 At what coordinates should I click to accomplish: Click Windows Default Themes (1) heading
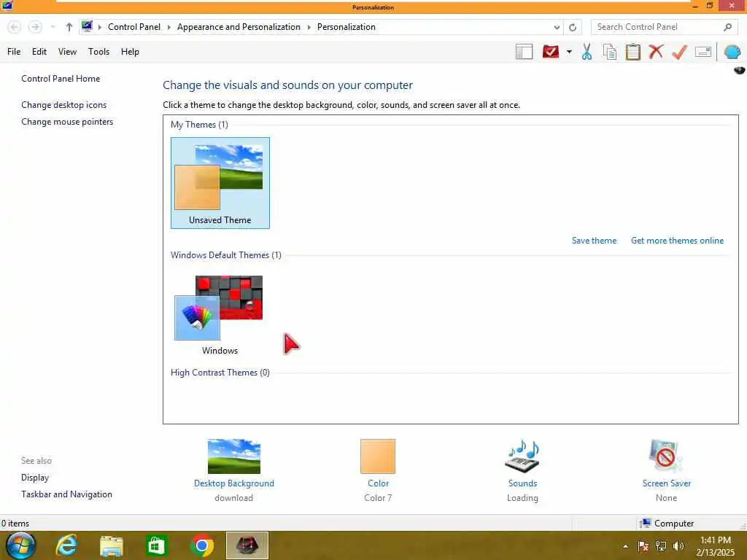click(x=226, y=255)
